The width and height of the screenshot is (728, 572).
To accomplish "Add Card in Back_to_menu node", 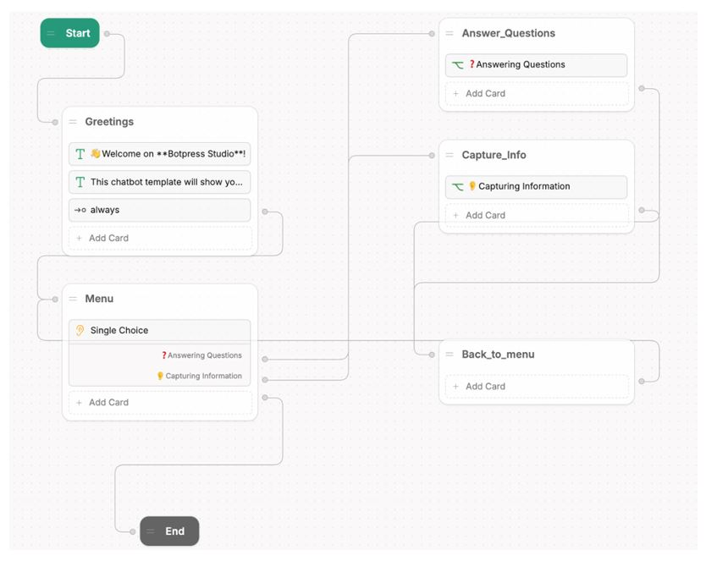I will click(536, 387).
